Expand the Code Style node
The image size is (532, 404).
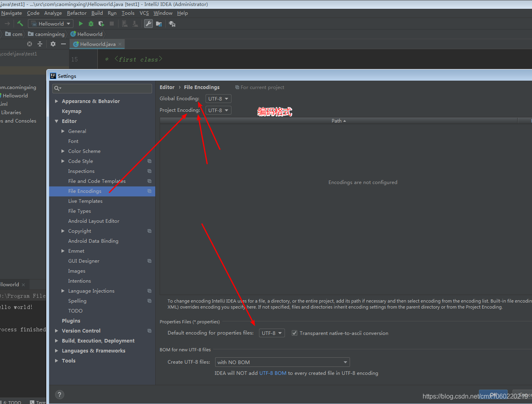pyautogui.click(x=63, y=161)
